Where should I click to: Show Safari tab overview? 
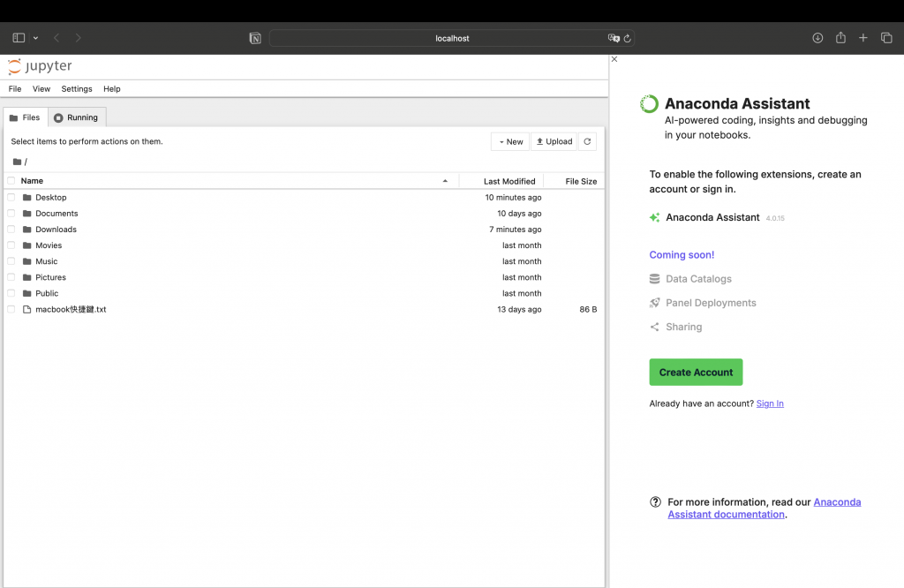click(886, 38)
